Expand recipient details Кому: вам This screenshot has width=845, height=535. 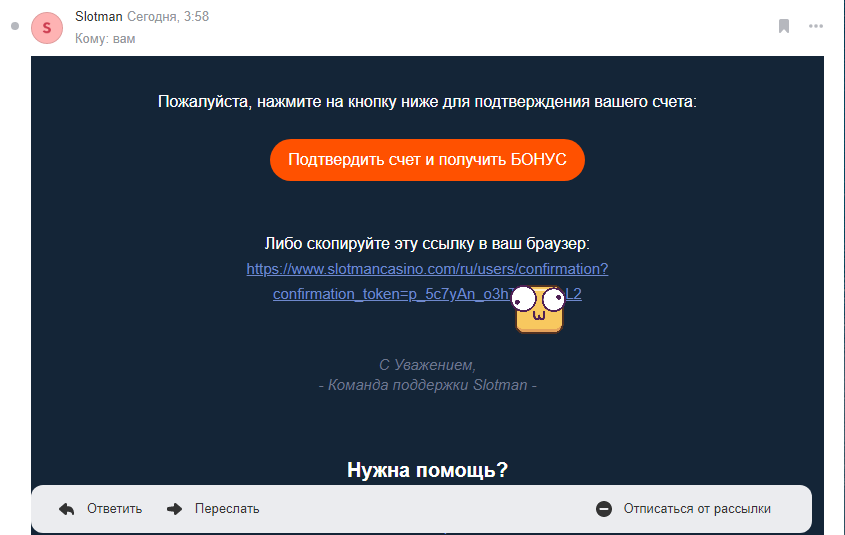click(105, 39)
